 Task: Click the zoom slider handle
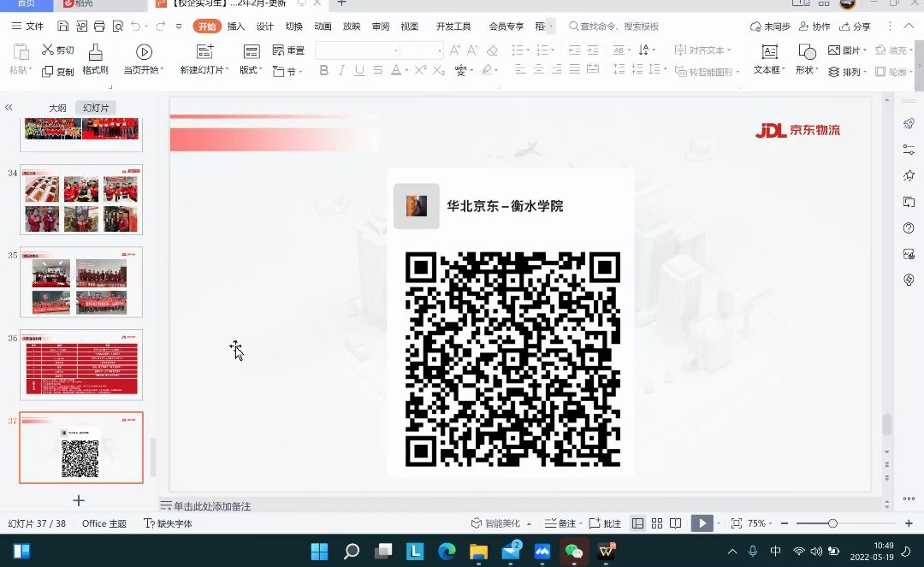click(x=832, y=523)
